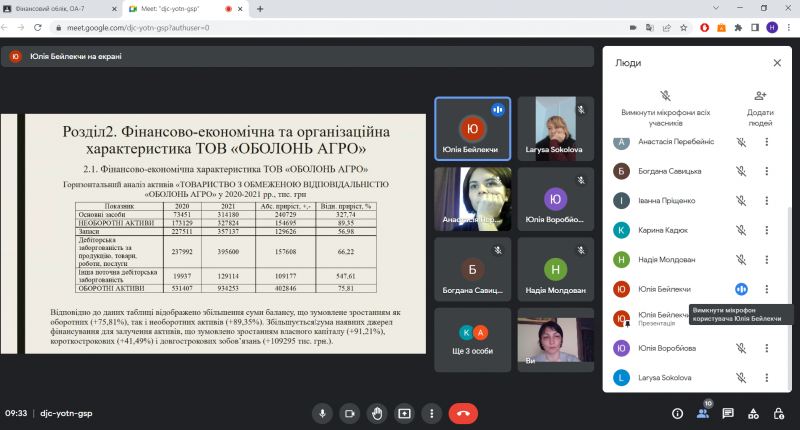Close the Meet djc-yotn-gsp tab
Viewport: 800px width, 430px height.
coord(240,9)
